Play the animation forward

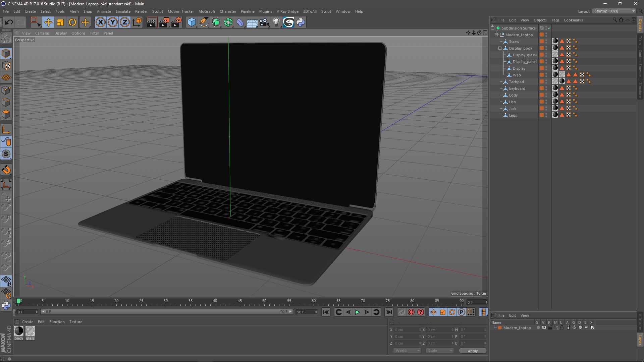[x=357, y=312]
